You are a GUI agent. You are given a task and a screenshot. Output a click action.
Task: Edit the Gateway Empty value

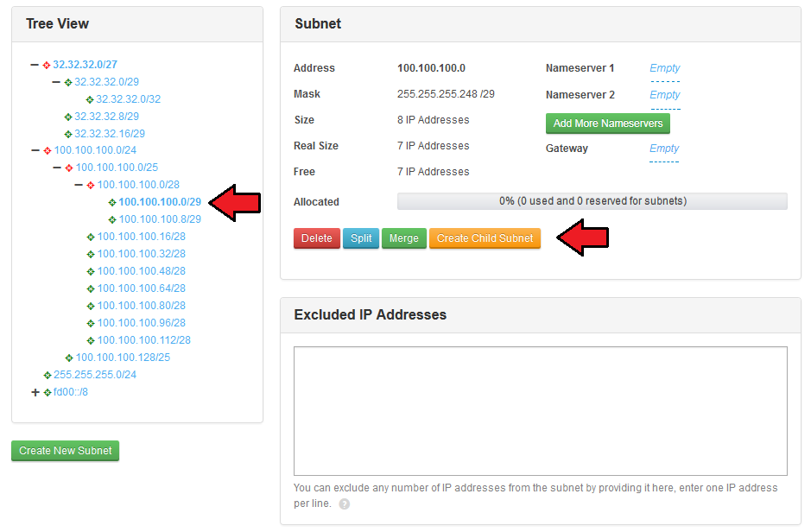pos(664,149)
